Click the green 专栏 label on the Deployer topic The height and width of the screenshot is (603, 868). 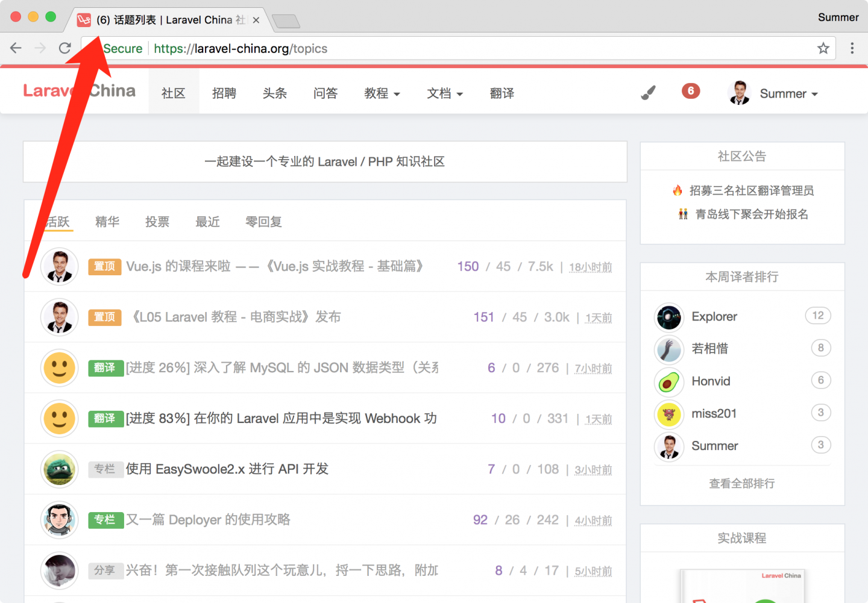(106, 519)
